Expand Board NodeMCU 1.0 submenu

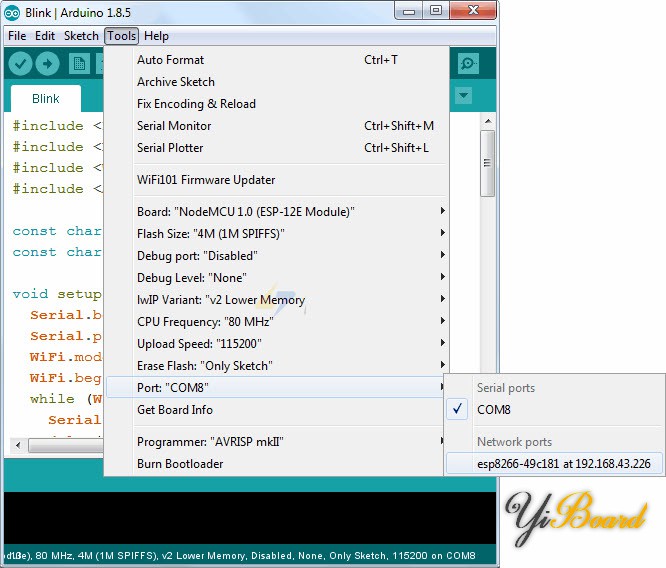276,212
